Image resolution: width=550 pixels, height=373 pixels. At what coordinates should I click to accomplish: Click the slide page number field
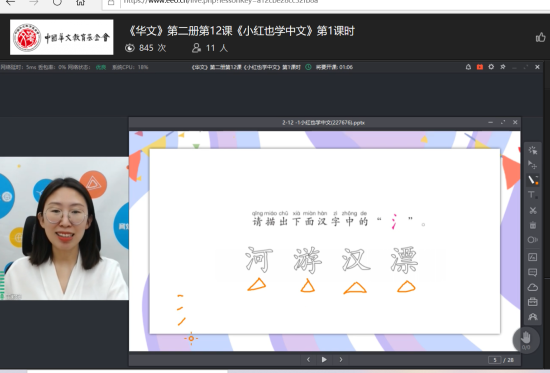[495, 360]
